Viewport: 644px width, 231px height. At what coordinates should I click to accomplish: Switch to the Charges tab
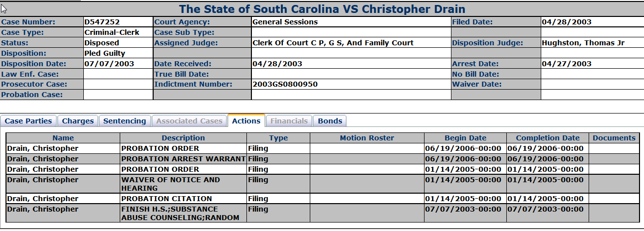point(78,121)
